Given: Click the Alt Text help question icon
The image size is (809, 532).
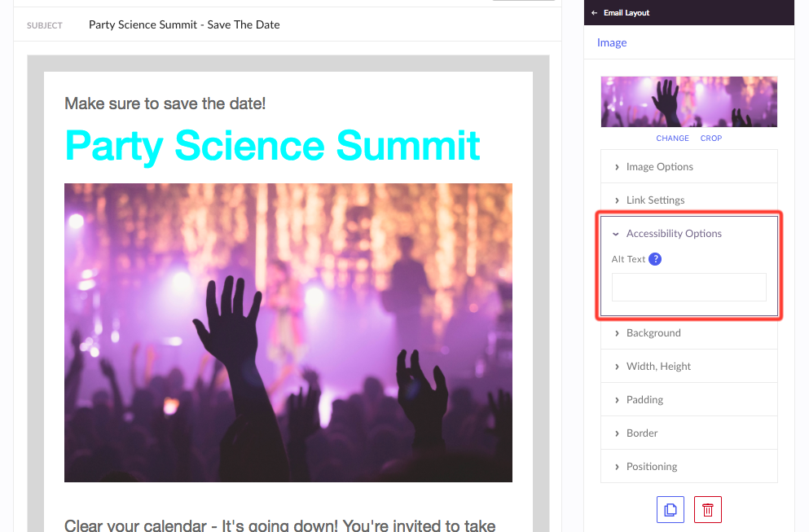Looking at the screenshot, I should pyautogui.click(x=655, y=259).
